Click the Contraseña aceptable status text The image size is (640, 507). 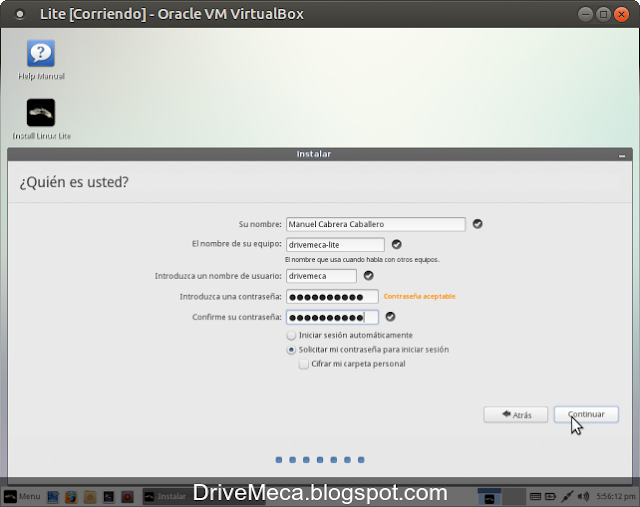point(419,296)
